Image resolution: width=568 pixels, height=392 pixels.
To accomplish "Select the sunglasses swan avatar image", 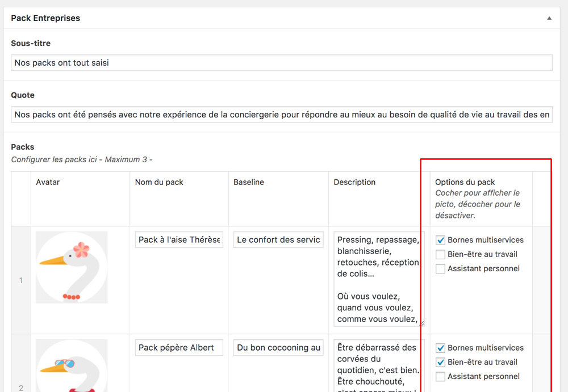I will [x=72, y=366].
